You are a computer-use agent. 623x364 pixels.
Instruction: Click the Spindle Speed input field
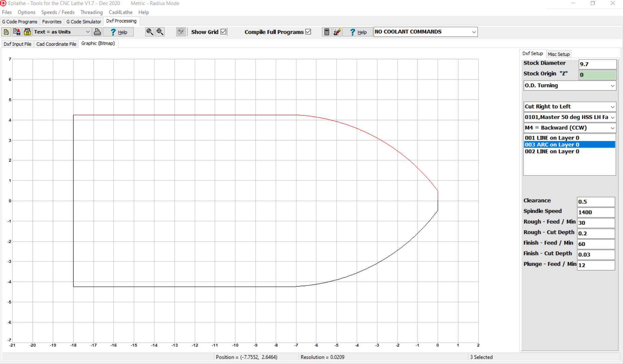(x=596, y=212)
